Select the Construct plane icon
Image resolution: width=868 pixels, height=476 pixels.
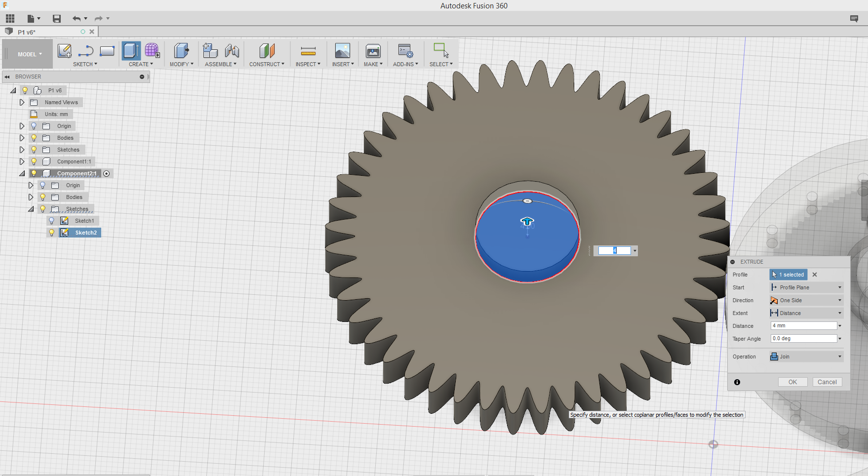pos(267,51)
